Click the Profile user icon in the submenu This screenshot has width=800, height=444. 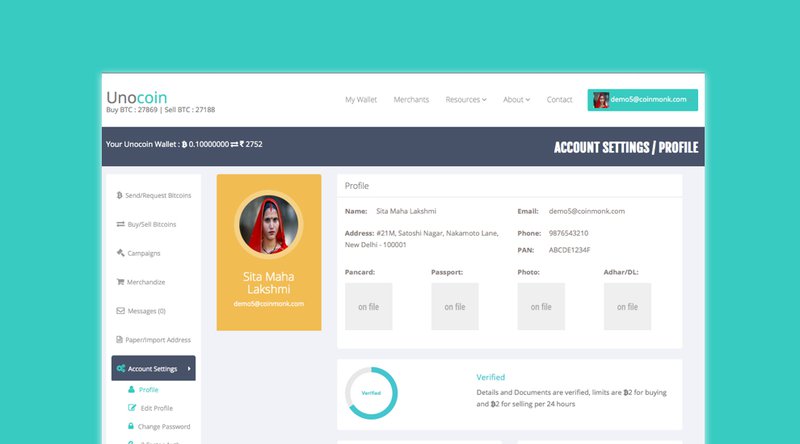pos(131,389)
